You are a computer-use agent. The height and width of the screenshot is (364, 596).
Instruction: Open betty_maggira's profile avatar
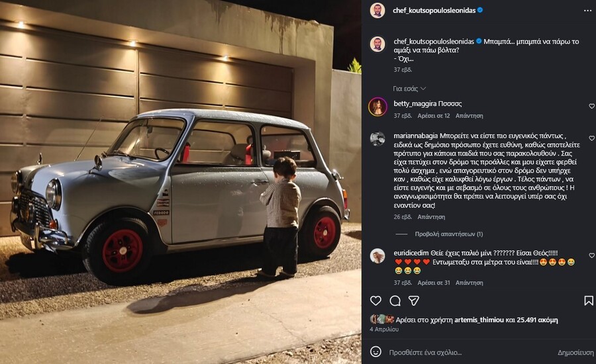[377, 107]
